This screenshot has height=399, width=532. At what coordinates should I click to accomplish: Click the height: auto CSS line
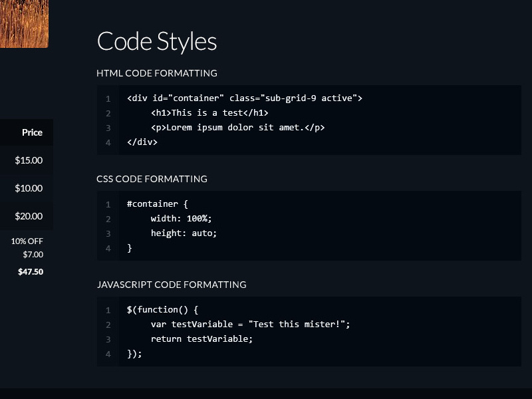pos(184,233)
